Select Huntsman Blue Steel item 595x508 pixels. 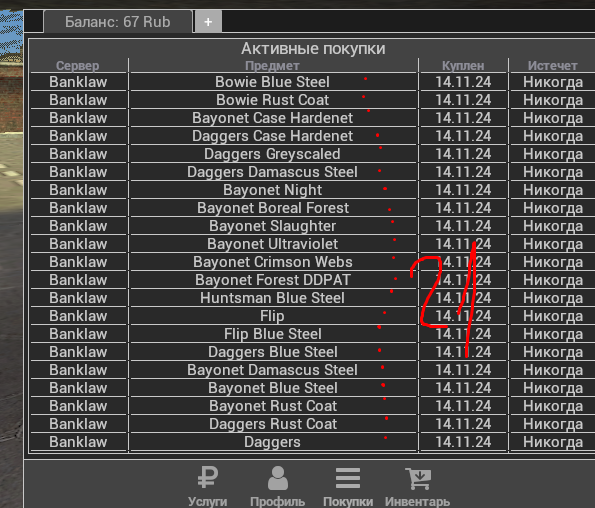(x=272, y=298)
